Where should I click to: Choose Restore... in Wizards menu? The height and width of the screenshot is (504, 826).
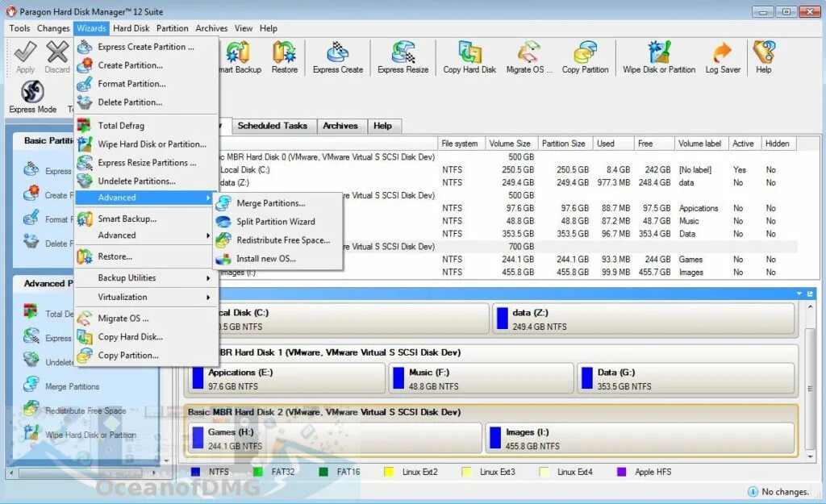pyautogui.click(x=147, y=256)
